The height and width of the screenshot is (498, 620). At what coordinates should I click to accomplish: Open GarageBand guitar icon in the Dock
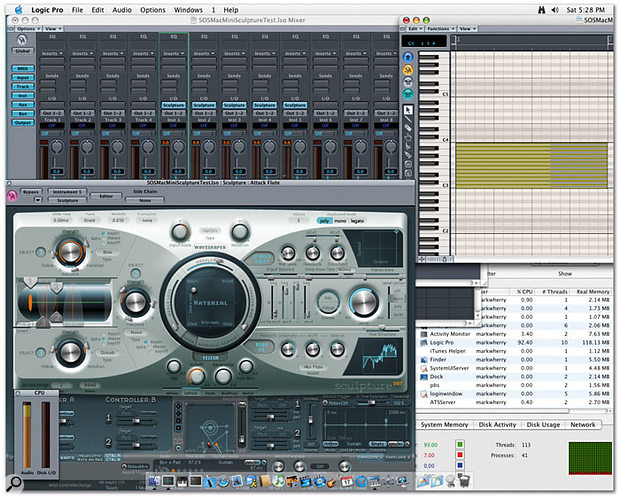(332, 481)
